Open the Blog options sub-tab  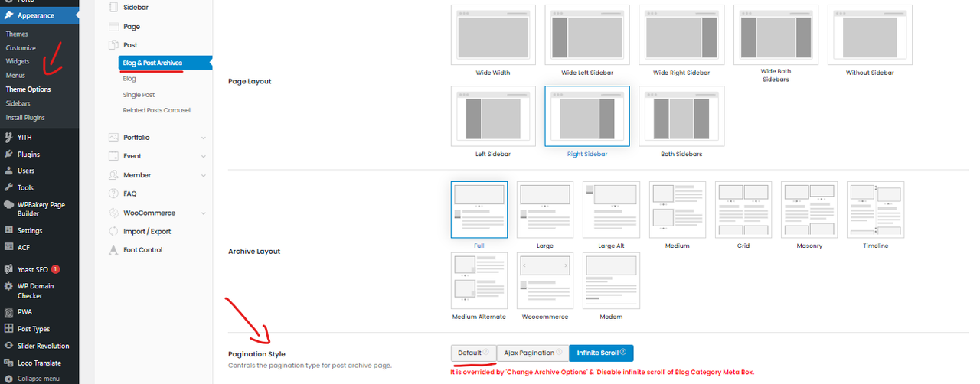pos(129,79)
